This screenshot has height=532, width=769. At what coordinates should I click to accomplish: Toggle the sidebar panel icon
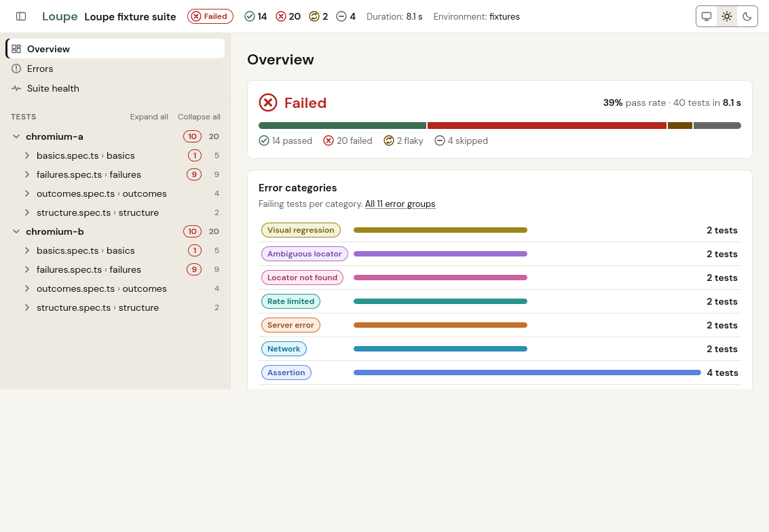click(21, 16)
